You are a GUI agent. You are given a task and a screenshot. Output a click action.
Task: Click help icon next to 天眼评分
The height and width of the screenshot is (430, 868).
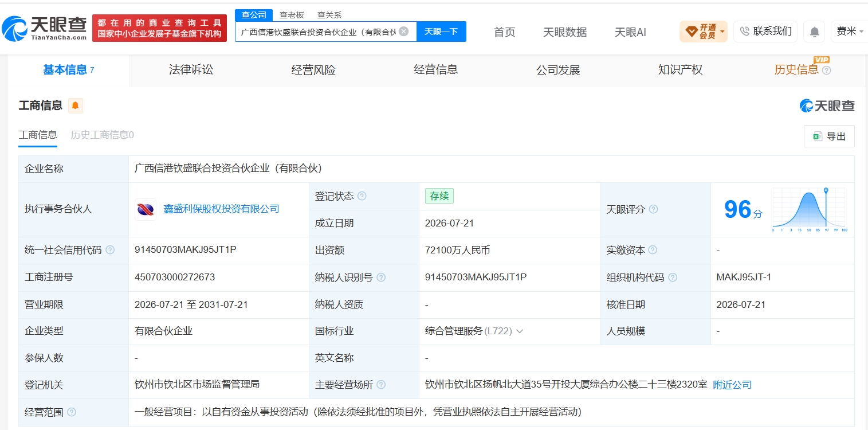coord(653,209)
